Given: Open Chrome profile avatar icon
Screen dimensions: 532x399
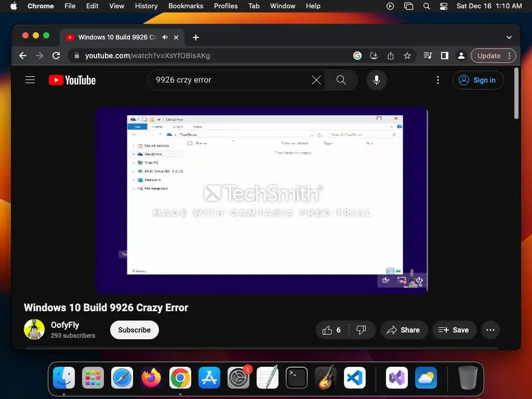Looking at the screenshot, I should coord(461,56).
